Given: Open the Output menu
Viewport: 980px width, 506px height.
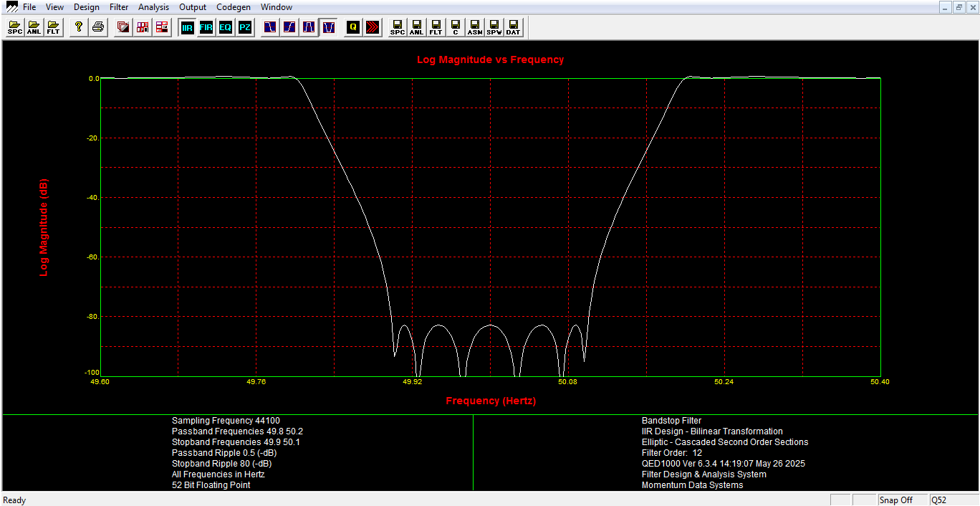Looking at the screenshot, I should pos(193,7).
